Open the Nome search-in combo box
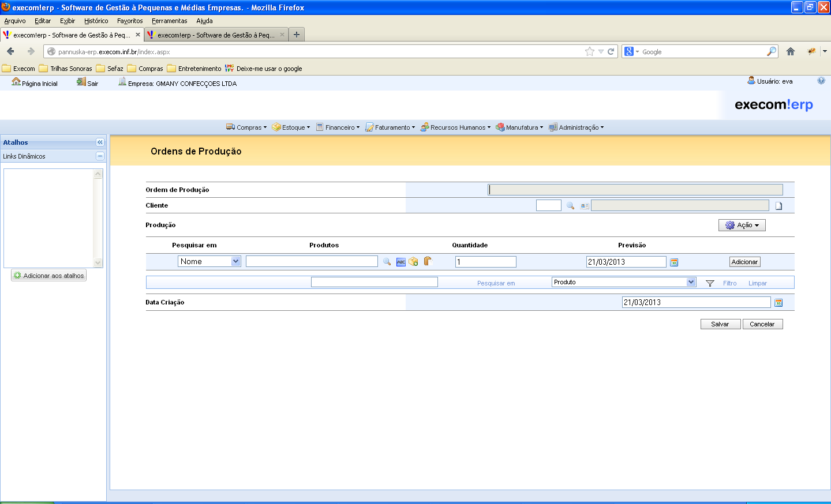831x504 pixels. pos(209,261)
